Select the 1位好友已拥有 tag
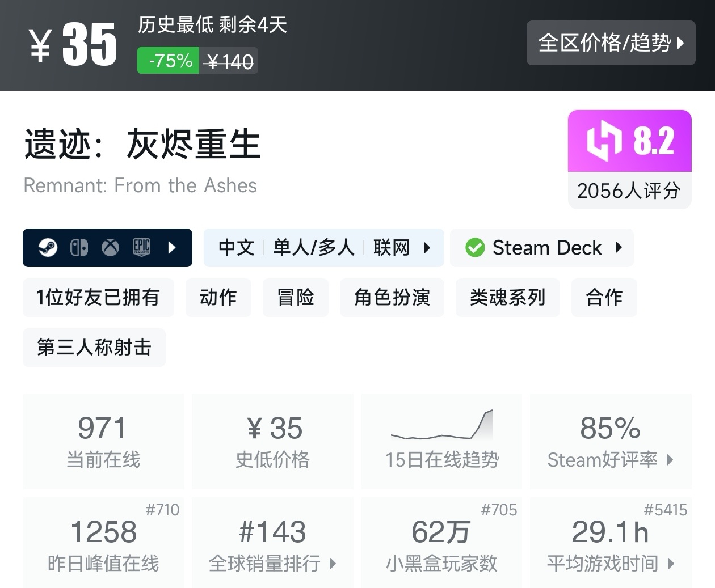Viewport: 715px width, 588px height. 98,298
